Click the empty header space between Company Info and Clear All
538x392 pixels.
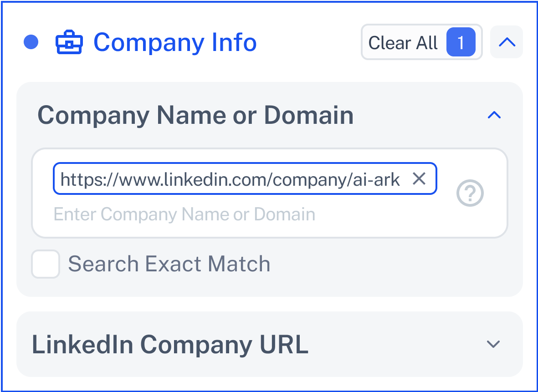tap(309, 42)
